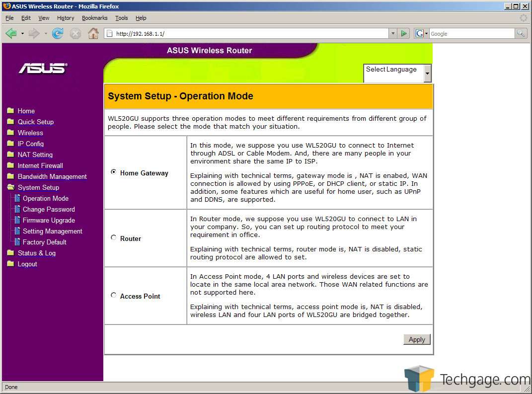This screenshot has height=394, width=532.
Task: Click the Firmware Upgrade page icon
Action: tap(17, 220)
